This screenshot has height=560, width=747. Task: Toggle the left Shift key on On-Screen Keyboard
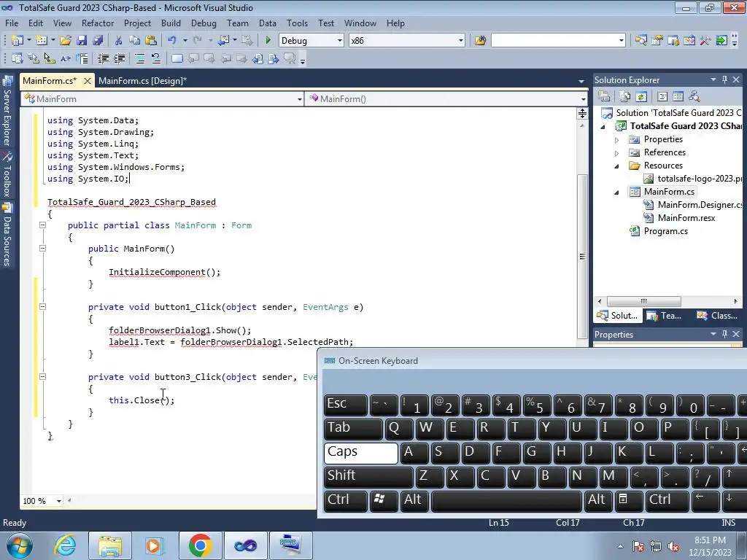[368, 476]
